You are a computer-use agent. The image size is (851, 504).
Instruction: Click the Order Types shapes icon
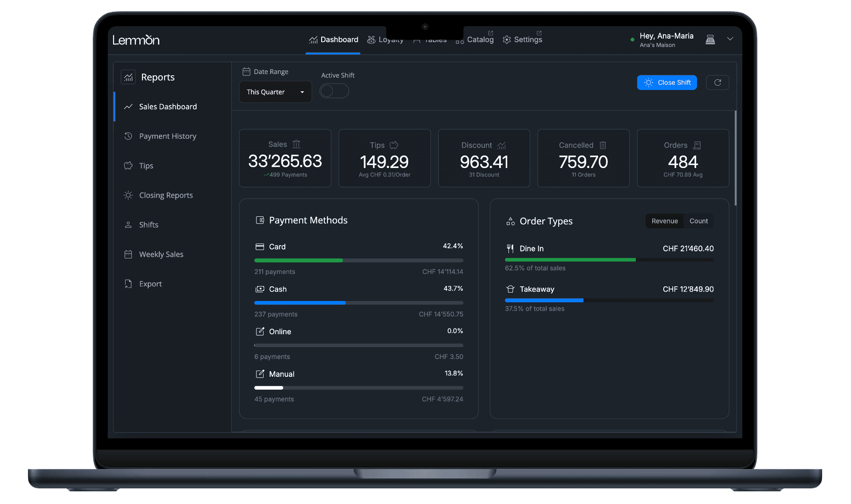click(510, 221)
